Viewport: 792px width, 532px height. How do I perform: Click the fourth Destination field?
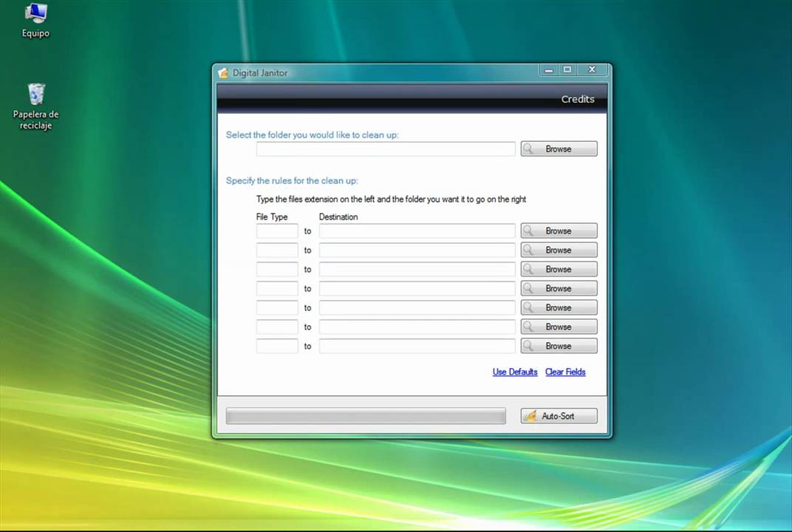pos(417,288)
